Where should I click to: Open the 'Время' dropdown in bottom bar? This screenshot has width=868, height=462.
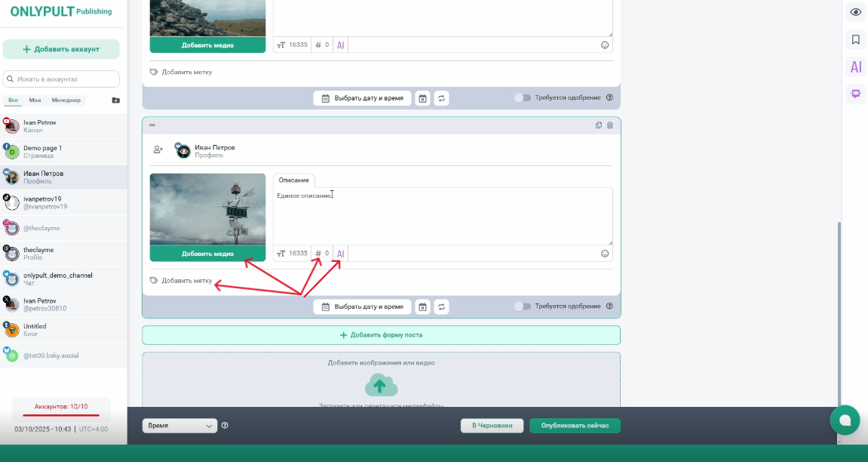(x=179, y=426)
